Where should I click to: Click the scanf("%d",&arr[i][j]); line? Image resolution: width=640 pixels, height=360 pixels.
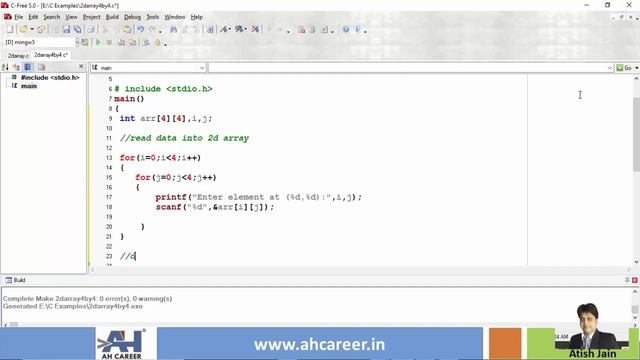click(x=215, y=207)
